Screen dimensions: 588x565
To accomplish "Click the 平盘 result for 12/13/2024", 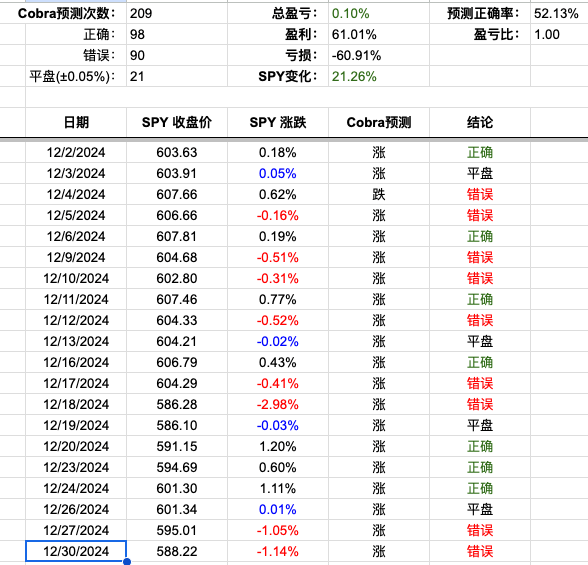I will [480, 341].
